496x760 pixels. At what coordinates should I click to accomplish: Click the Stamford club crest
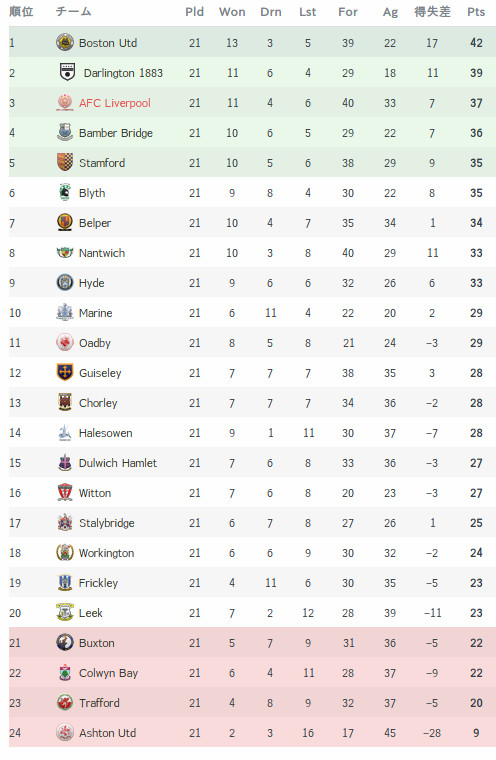click(x=64, y=162)
